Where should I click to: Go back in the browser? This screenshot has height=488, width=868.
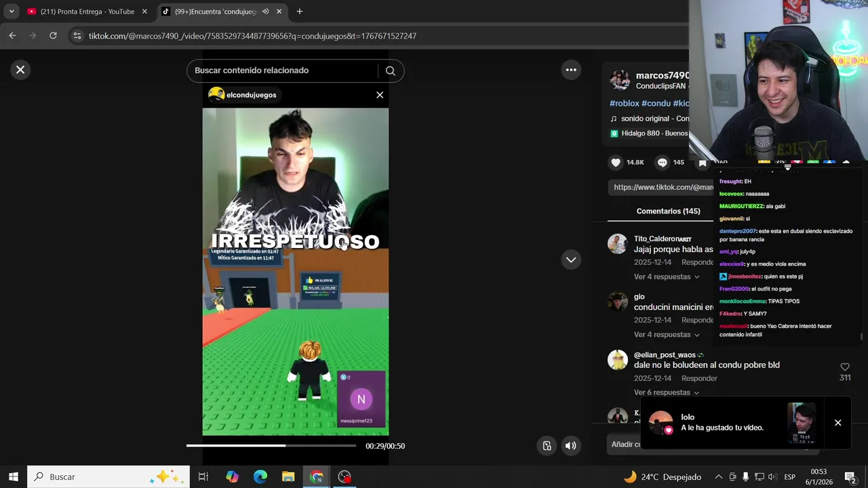click(12, 36)
